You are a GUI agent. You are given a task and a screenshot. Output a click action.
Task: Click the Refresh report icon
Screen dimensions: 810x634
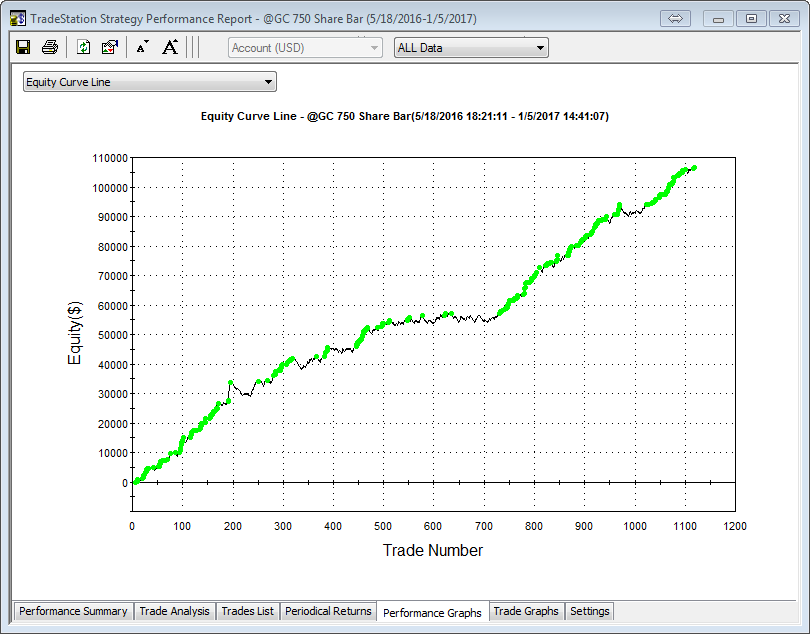coord(84,47)
